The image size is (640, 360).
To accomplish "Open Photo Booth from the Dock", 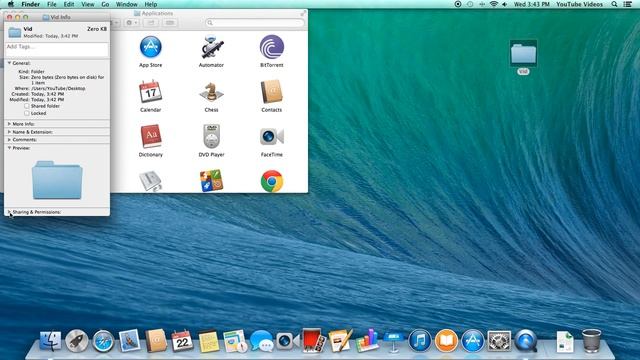I will point(313,341).
